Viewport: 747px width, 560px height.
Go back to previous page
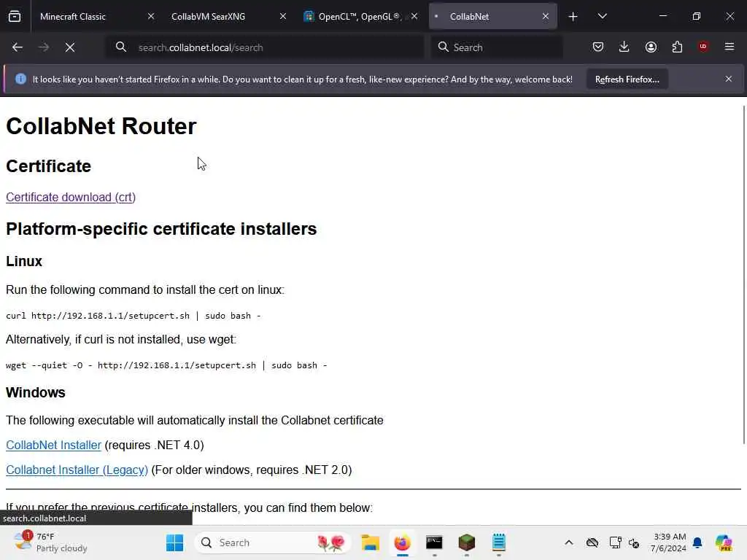[18, 47]
